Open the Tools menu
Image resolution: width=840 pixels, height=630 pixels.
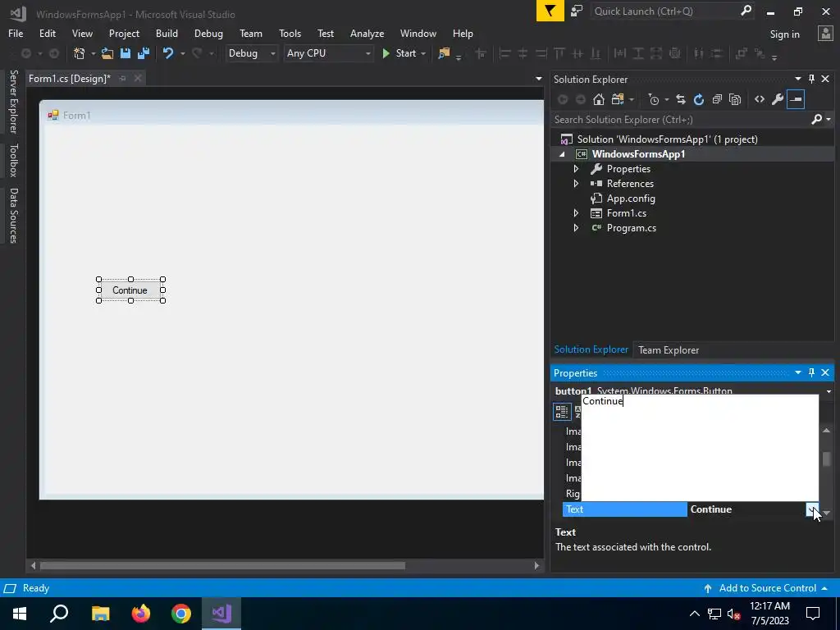[x=290, y=33]
